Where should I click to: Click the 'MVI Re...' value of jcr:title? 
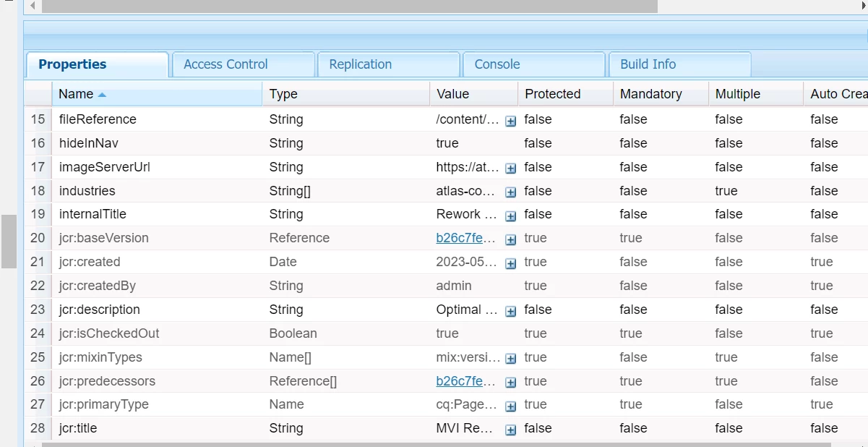465,428
